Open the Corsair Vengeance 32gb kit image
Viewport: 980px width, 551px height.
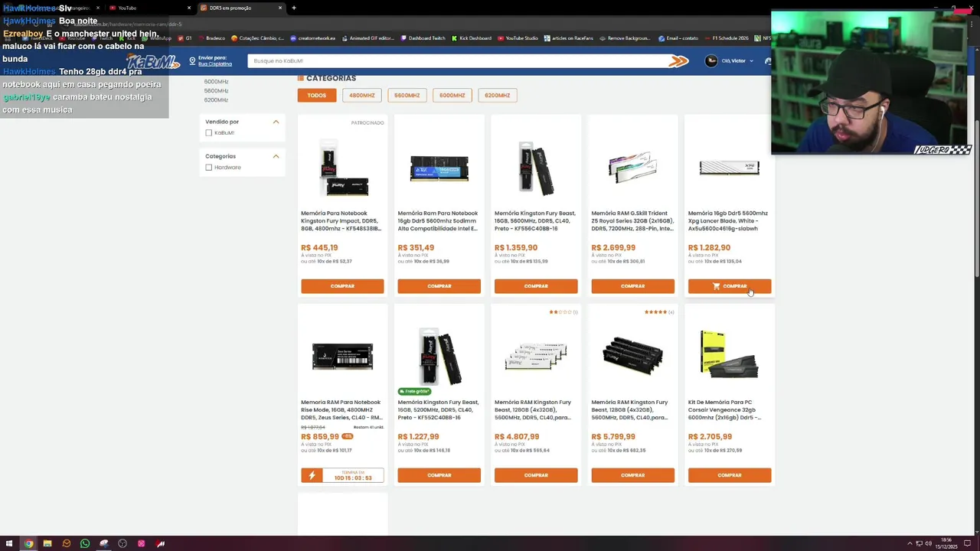coord(729,354)
